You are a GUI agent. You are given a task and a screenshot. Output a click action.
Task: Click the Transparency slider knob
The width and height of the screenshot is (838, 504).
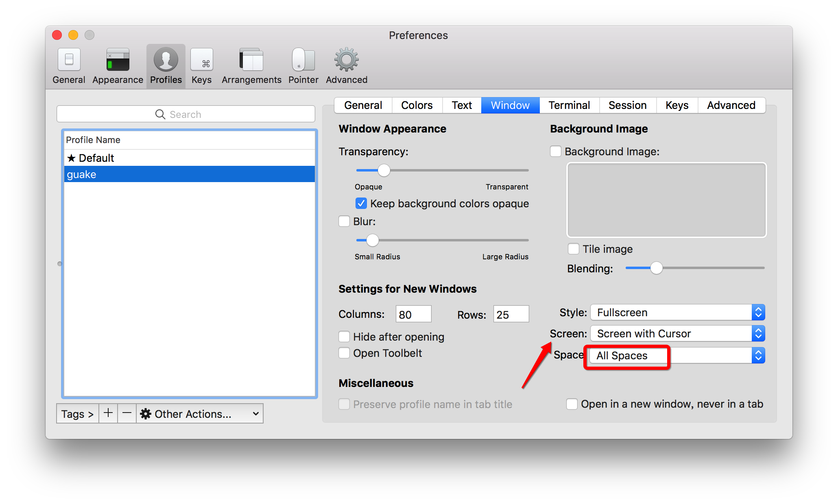(x=384, y=170)
